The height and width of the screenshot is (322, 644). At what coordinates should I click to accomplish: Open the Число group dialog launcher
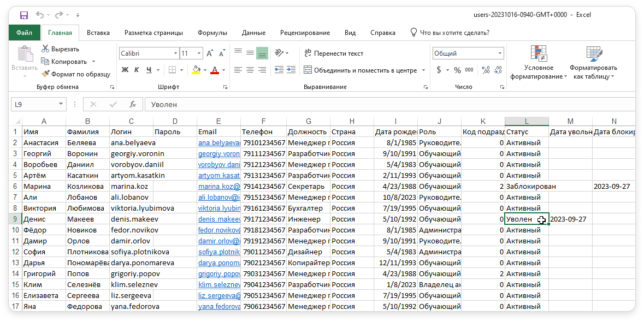pyautogui.click(x=502, y=87)
